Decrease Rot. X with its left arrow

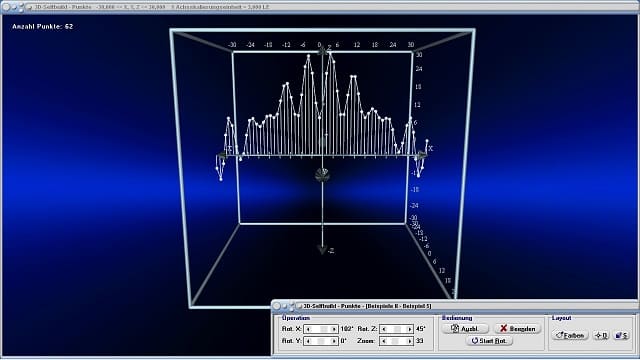pyautogui.click(x=308, y=329)
